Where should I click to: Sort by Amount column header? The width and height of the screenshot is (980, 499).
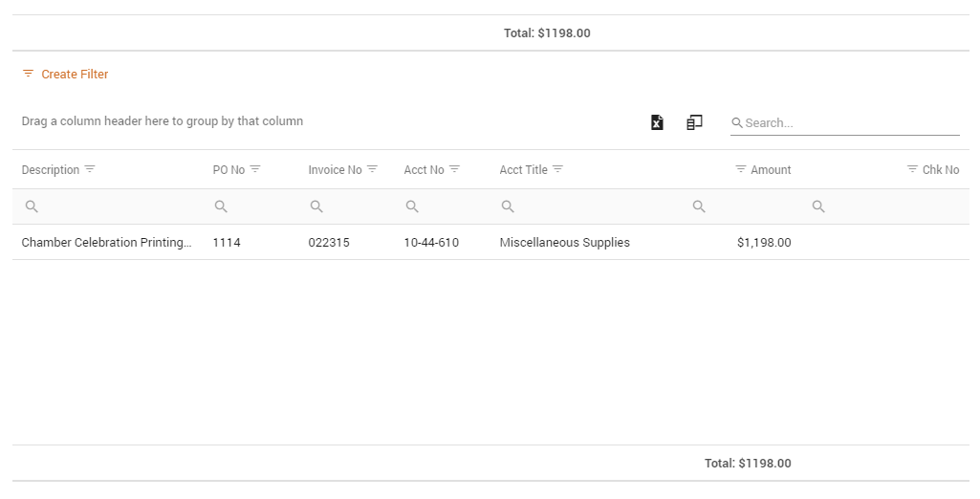click(771, 170)
